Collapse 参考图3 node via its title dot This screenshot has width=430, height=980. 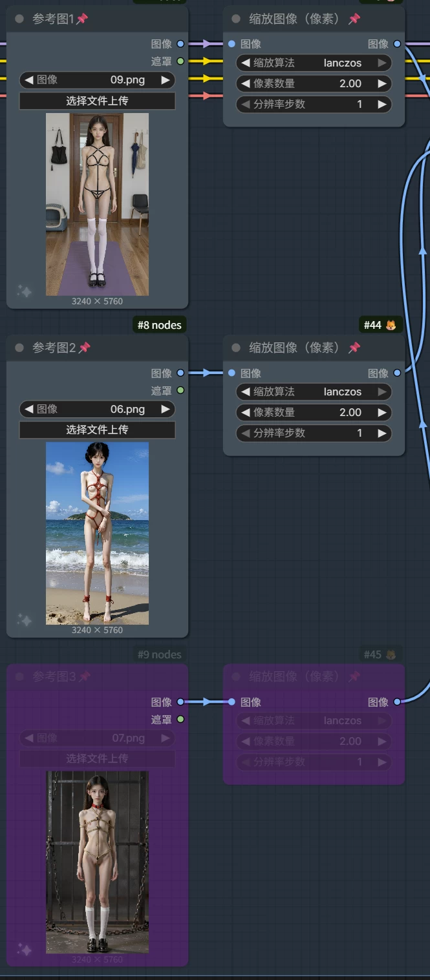coord(19,677)
